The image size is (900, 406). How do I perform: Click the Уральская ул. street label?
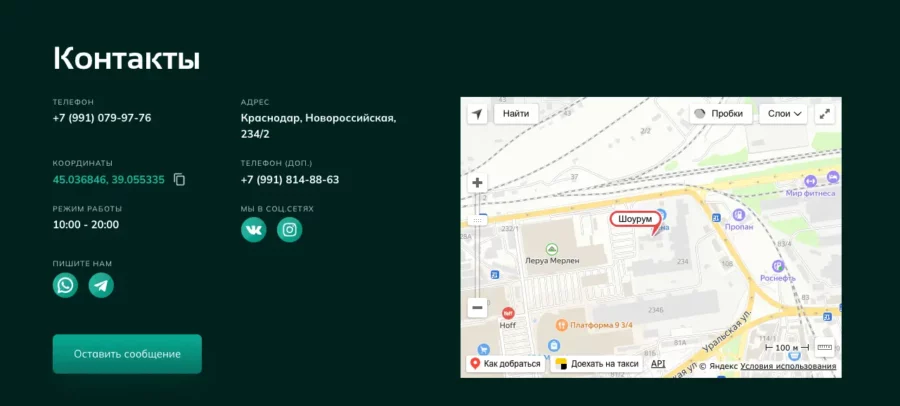[727, 332]
